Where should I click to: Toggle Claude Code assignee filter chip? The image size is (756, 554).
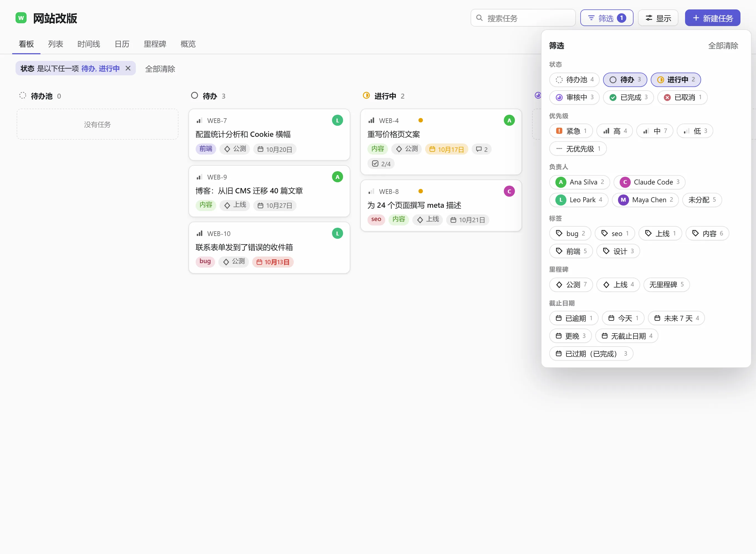[x=649, y=182]
